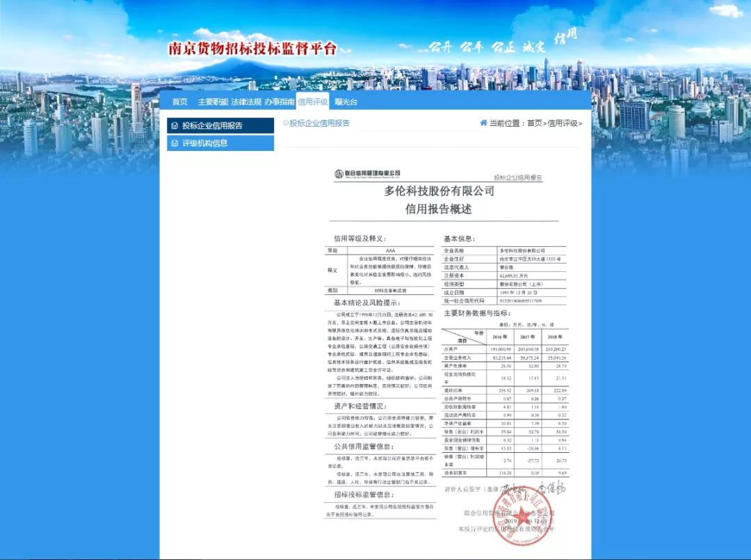Click site title 南京货物招标投标监督平台
Screen dimensions: 751x560
click(252, 49)
